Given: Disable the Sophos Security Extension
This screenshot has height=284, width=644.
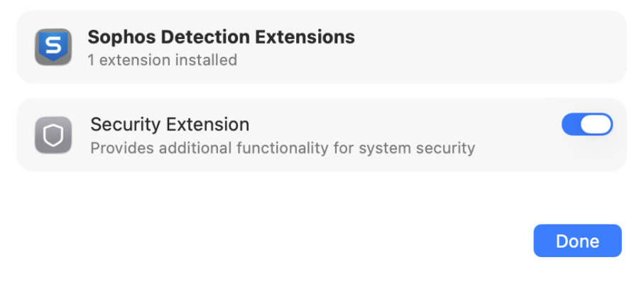Looking at the screenshot, I should (586, 125).
